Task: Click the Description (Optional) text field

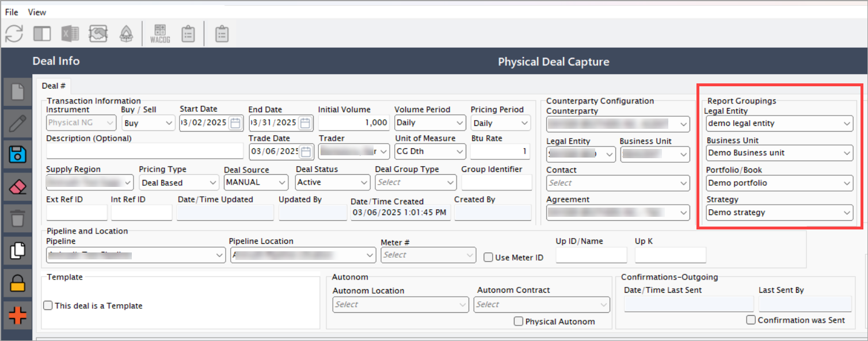Action: tap(144, 151)
